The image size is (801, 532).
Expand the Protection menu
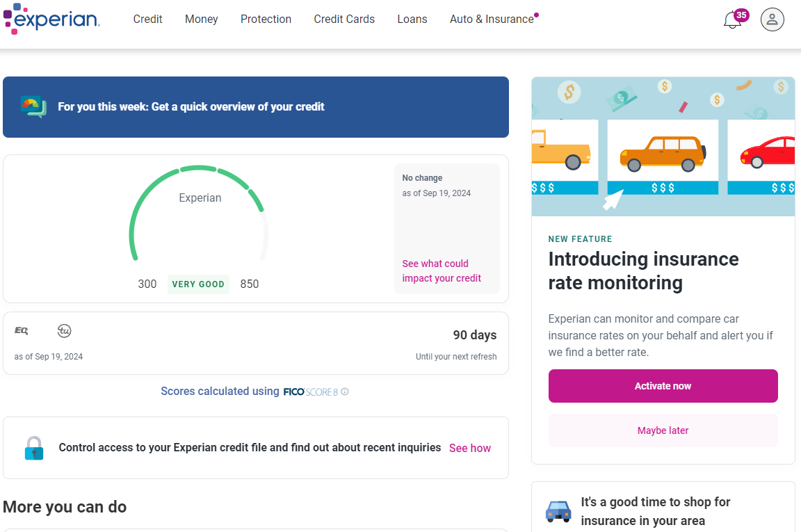click(266, 19)
